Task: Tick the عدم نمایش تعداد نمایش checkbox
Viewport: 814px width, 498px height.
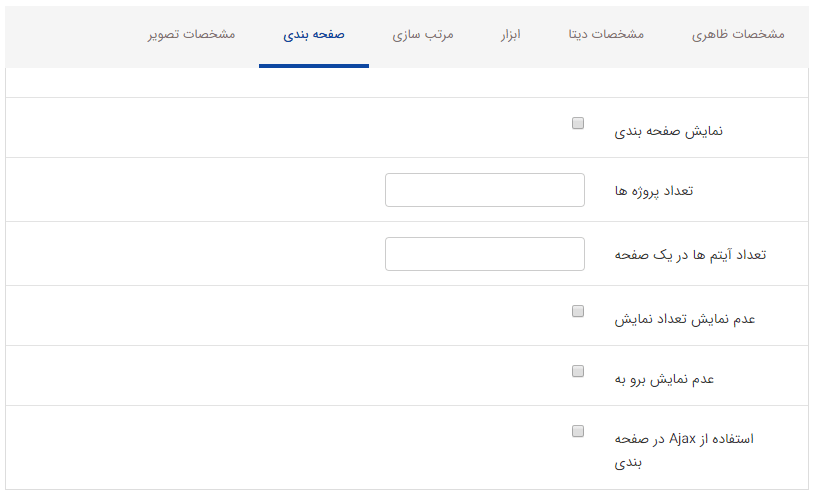Action: [x=578, y=311]
